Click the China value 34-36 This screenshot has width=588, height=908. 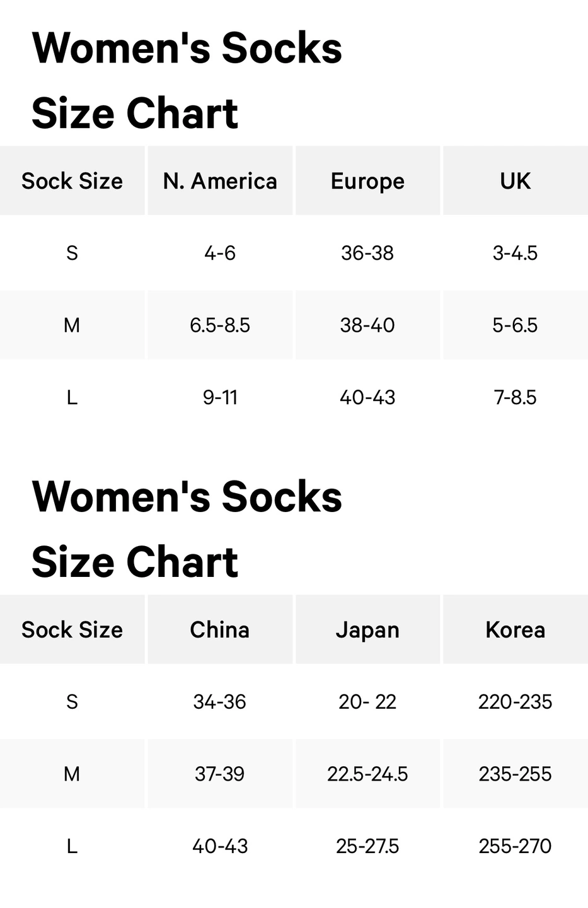point(220,702)
